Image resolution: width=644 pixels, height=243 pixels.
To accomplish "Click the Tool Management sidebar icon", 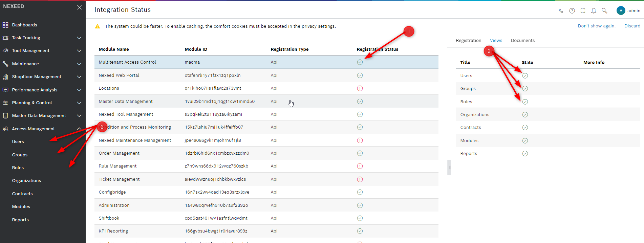I will coord(5,50).
